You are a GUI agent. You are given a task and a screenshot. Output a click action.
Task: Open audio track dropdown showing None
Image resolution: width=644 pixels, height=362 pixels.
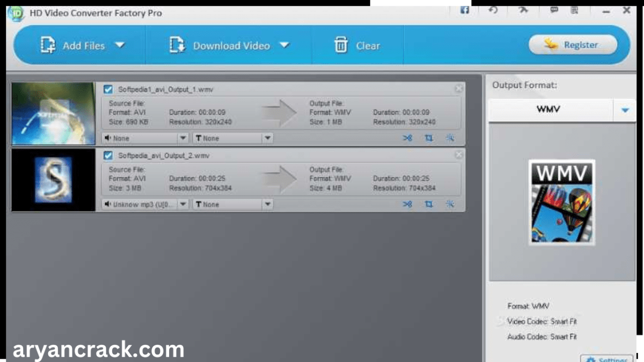(x=145, y=138)
